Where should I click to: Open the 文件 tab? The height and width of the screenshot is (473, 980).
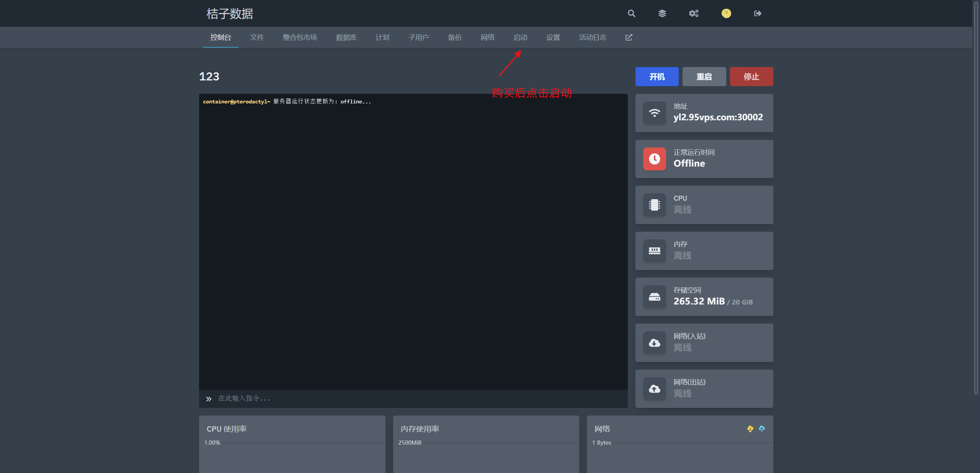257,37
